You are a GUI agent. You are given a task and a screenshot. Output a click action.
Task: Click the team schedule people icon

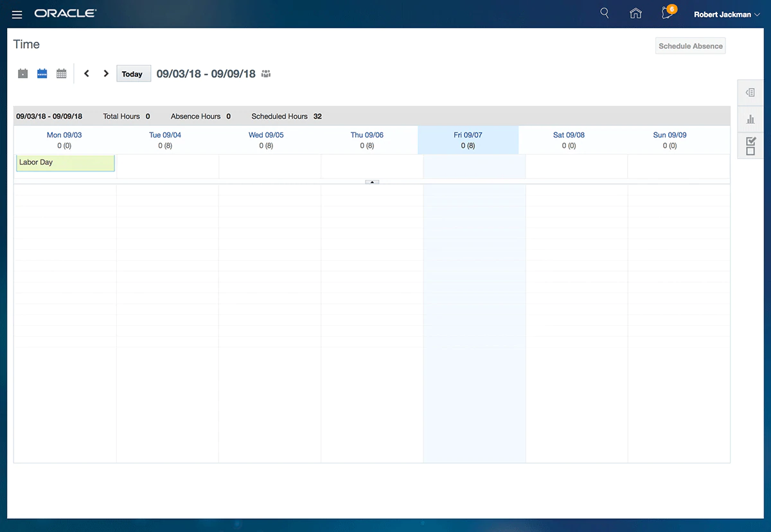(266, 74)
